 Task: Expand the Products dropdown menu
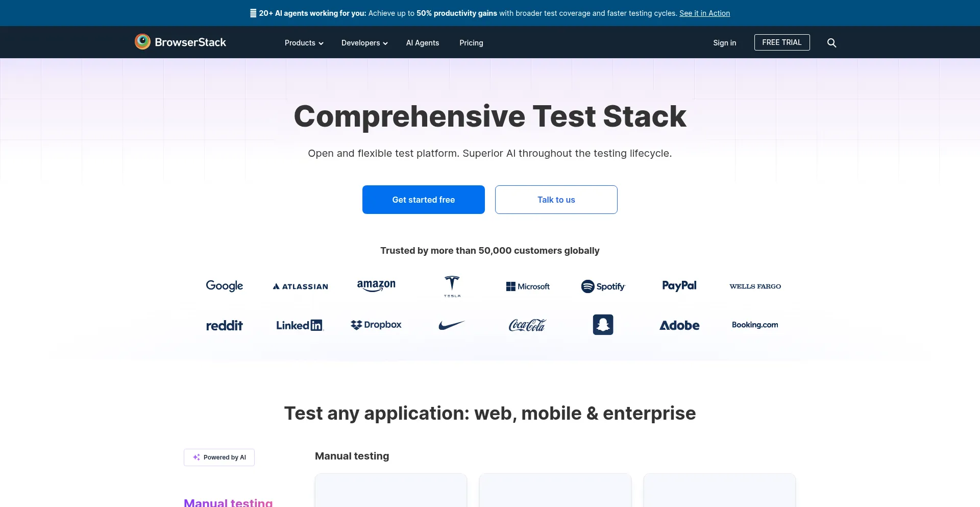[304, 43]
